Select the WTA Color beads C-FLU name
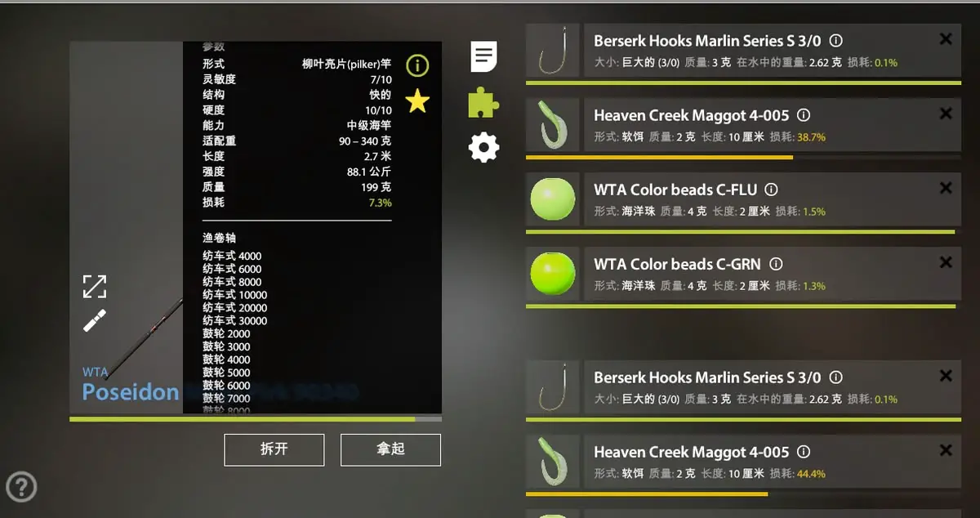This screenshot has width=980, height=518. [675, 190]
